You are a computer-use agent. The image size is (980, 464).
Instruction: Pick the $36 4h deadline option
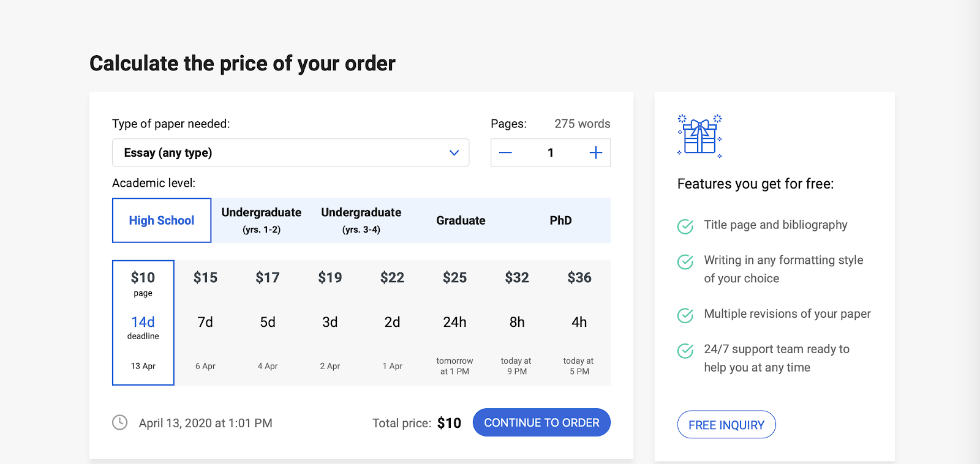pyautogui.click(x=579, y=322)
